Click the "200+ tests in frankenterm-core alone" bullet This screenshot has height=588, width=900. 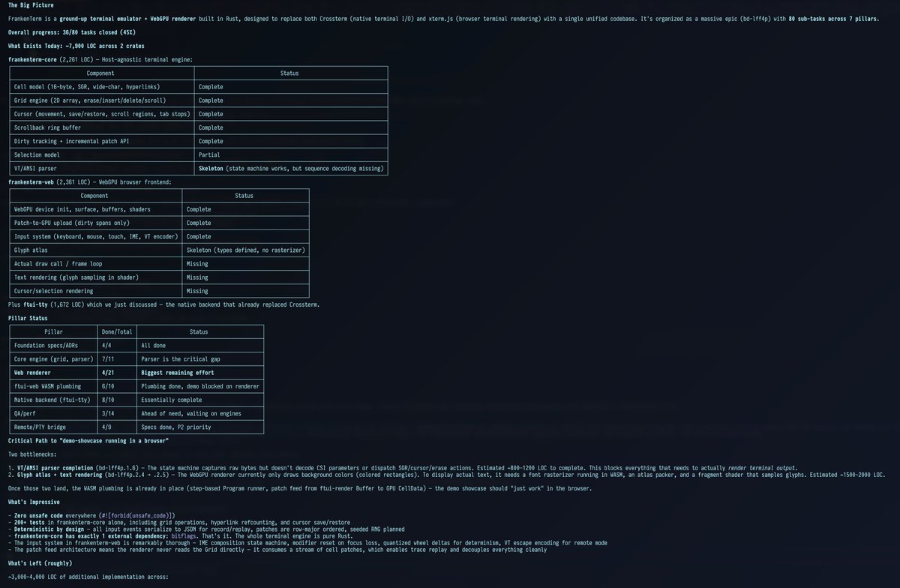pos(180,522)
